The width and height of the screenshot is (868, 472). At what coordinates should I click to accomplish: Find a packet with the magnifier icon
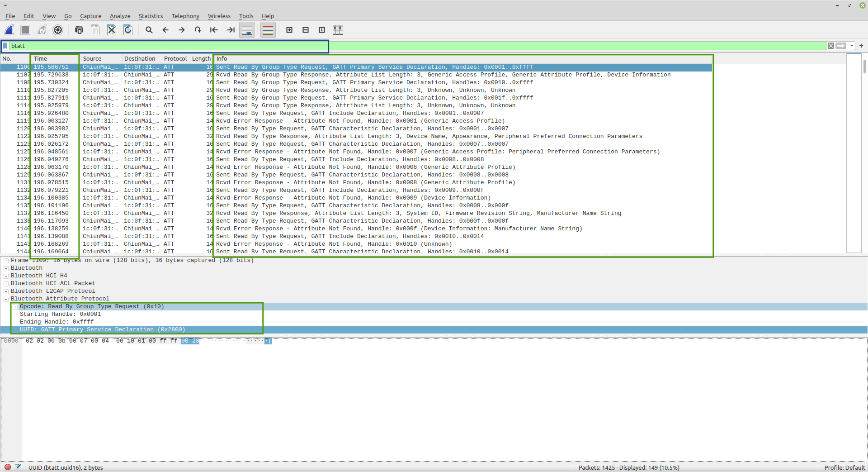pos(149,30)
